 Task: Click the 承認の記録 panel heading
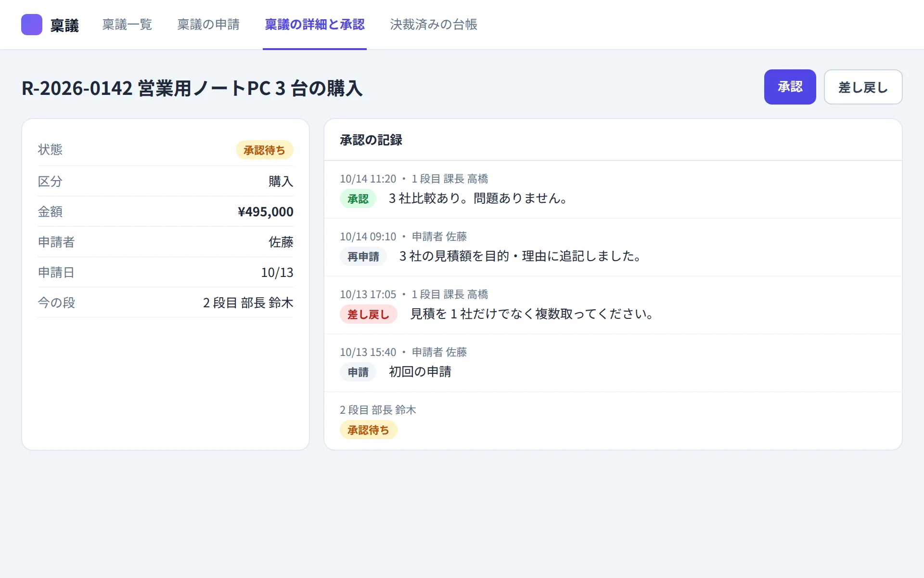[x=371, y=140]
